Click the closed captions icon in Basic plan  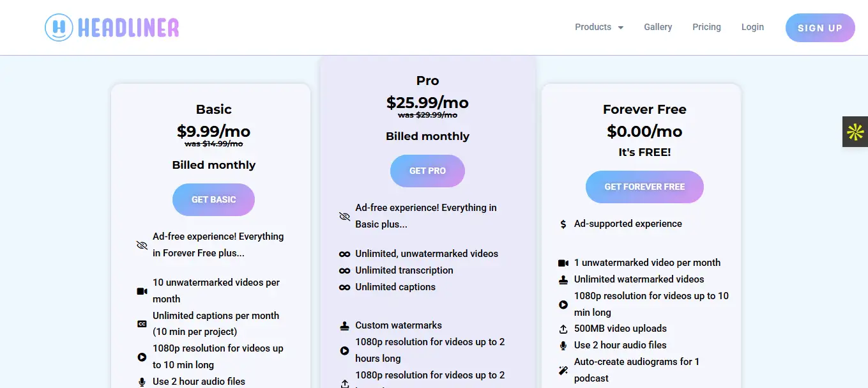(x=142, y=324)
